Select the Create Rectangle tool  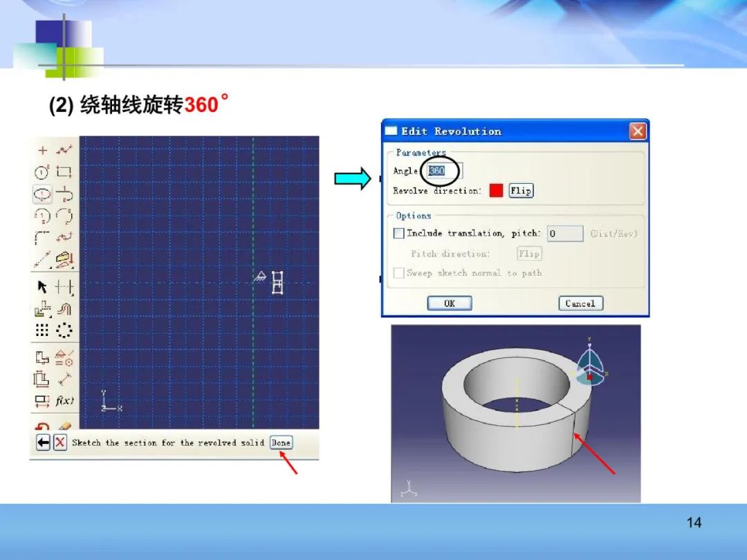tap(64, 171)
